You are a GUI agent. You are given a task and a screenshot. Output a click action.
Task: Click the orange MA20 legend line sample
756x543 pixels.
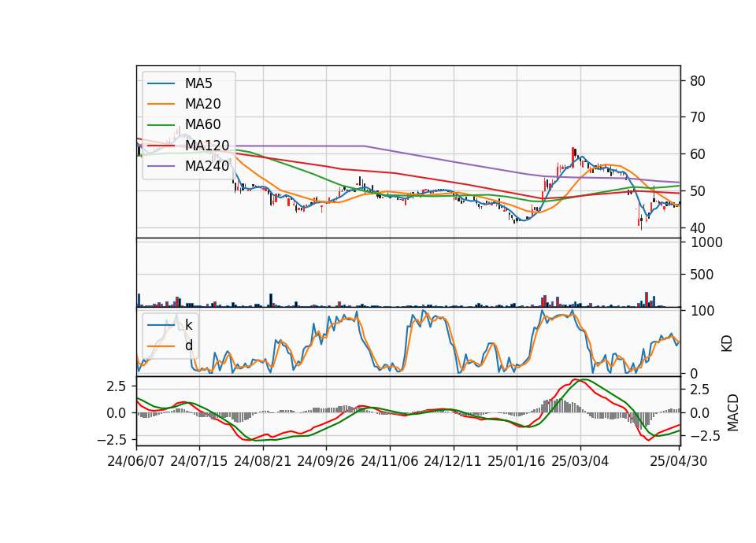tap(161, 104)
